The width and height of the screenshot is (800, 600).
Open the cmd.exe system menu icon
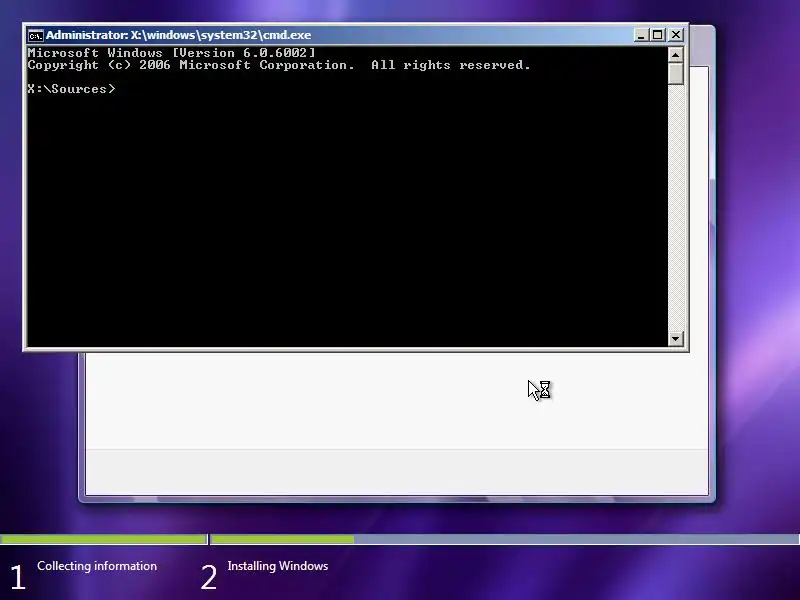(x=36, y=35)
